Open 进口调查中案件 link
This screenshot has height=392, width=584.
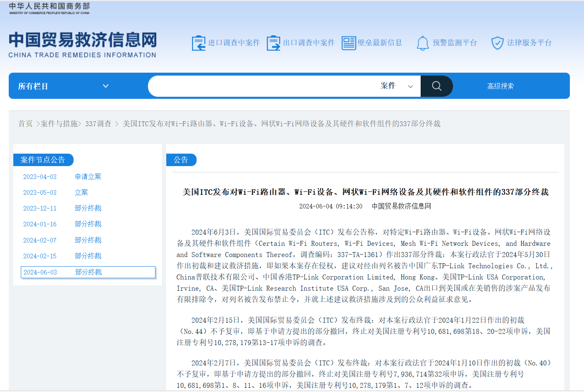[x=234, y=43]
